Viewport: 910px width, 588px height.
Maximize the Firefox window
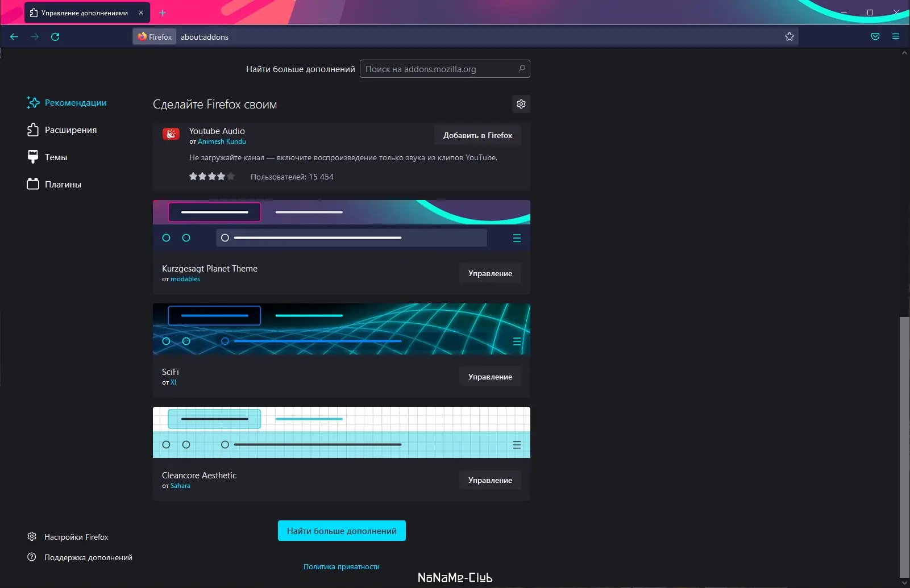pyautogui.click(x=870, y=12)
